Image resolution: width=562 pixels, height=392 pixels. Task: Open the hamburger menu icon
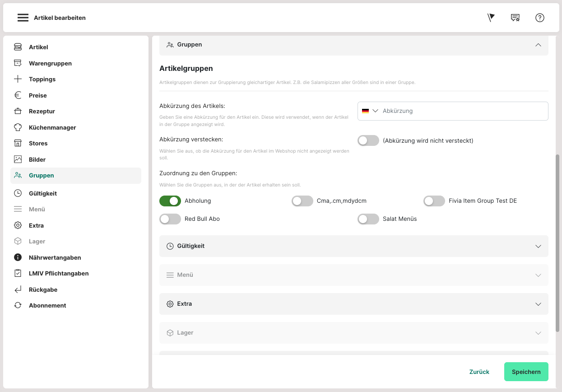[23, 18]
